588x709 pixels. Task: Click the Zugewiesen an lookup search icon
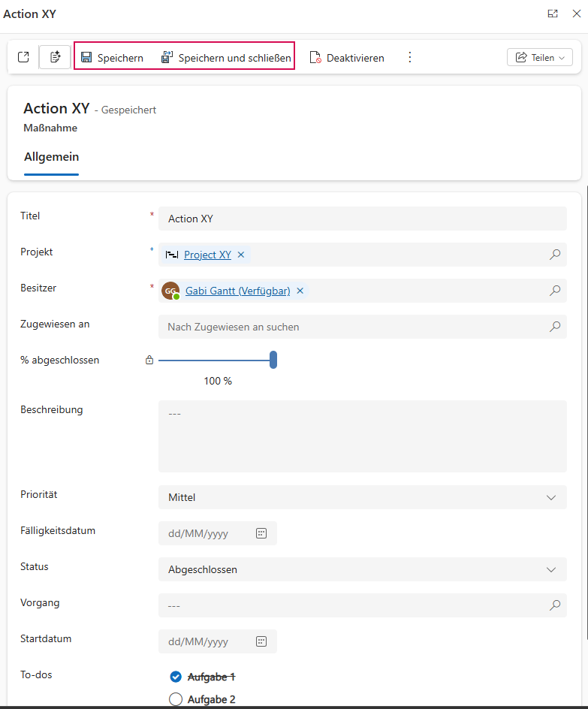555,327
